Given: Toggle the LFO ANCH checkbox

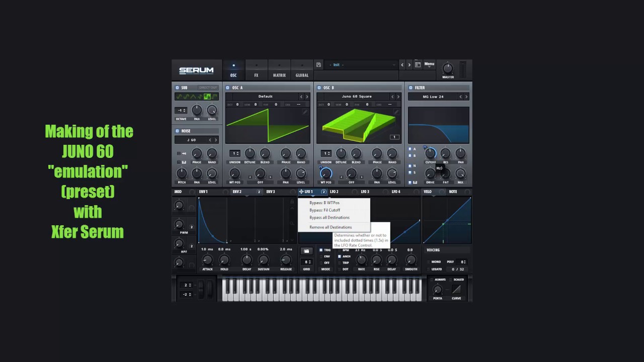Looking at the screenshot, I should pos(340,256).
